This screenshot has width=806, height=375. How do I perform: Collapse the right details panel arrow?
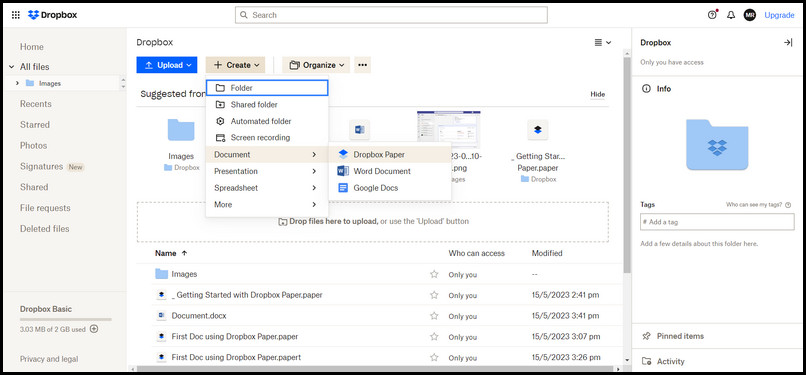(x=787, y=43)
